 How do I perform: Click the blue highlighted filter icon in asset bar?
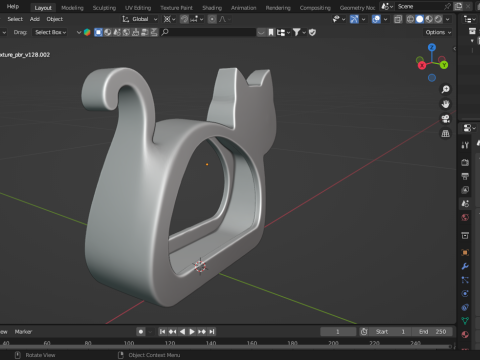click(98, 32)
